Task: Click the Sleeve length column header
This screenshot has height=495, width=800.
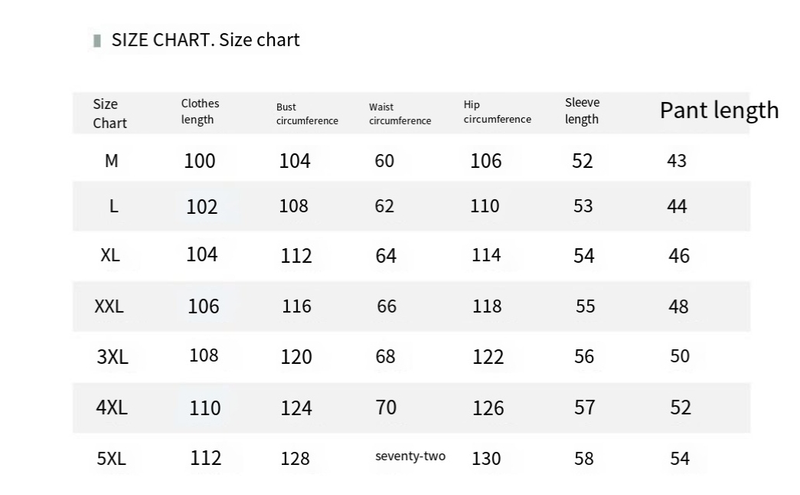Action: pos(582,111)
